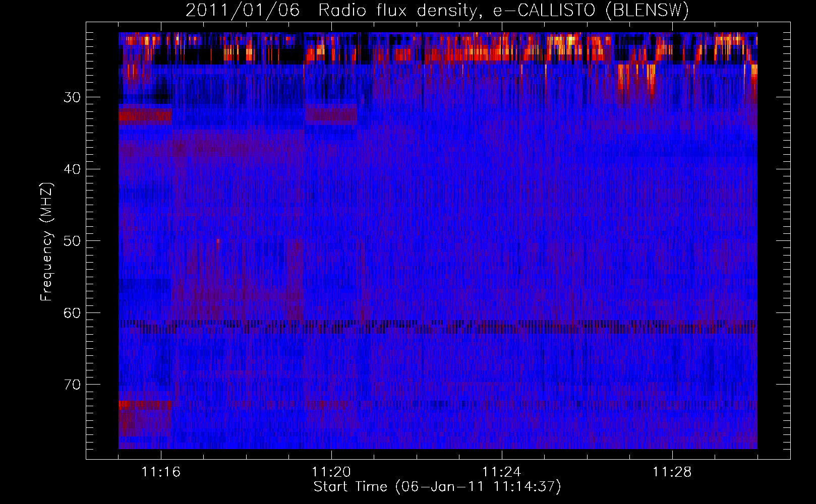816x504 pixels.
Task: Select the 11:20 time axis tick label
Action: point(331,472)
